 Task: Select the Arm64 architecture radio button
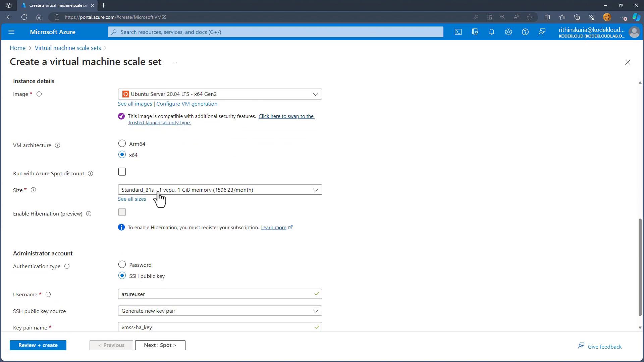tap(122, 144)
